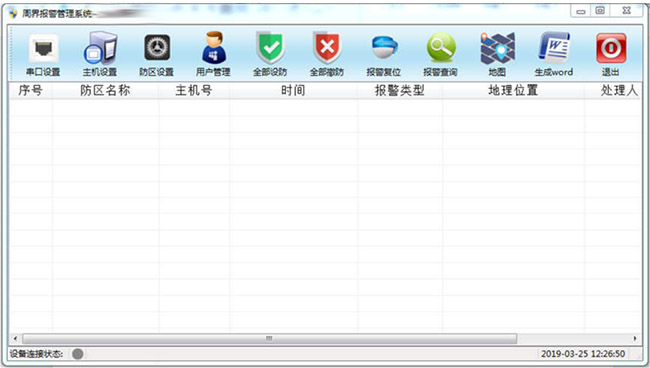Minimize the 周界报警管理系统 window
Image resolution: width=650 pixels, height=368 pixels.
[x=581, y=11]
